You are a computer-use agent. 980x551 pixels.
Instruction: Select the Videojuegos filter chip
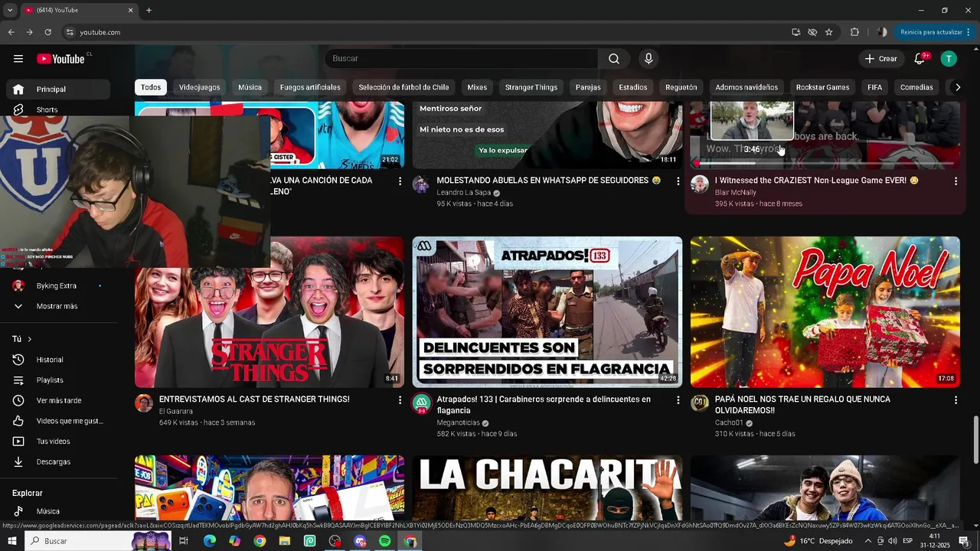199,87
